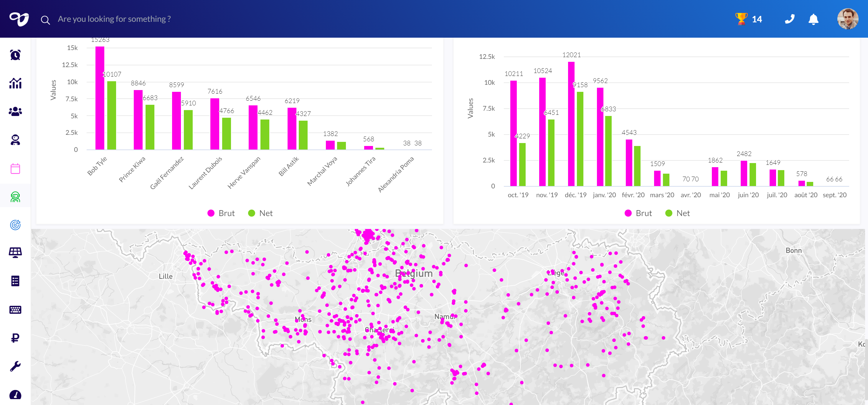
Task: Toggle Brut series in the monthly chart legend
Action: pyautogui.click(x=638, y=213)
